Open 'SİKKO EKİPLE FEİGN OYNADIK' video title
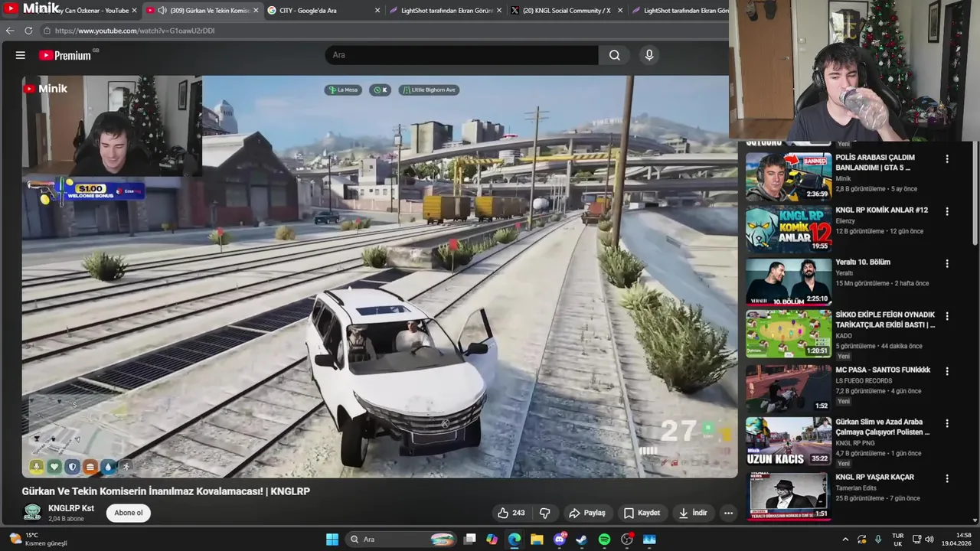Screen dimensions: 980x551 click(x=885, y=319)
